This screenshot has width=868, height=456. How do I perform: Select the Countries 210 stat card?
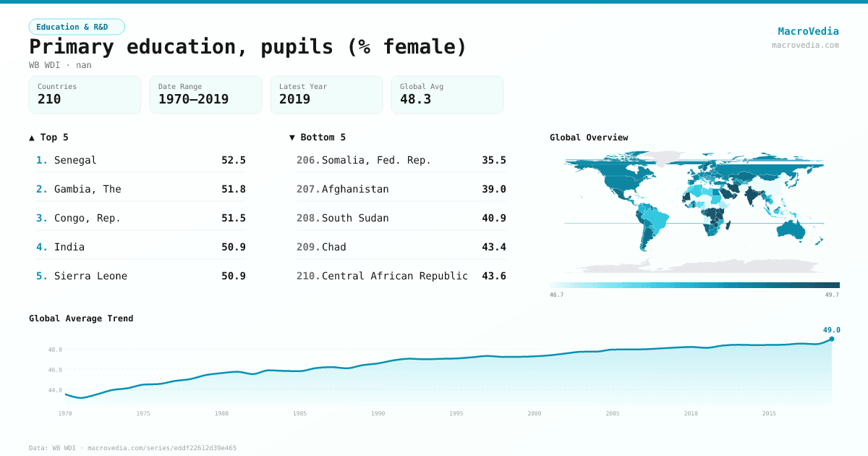pyautogui.click(x=85, y=95)
